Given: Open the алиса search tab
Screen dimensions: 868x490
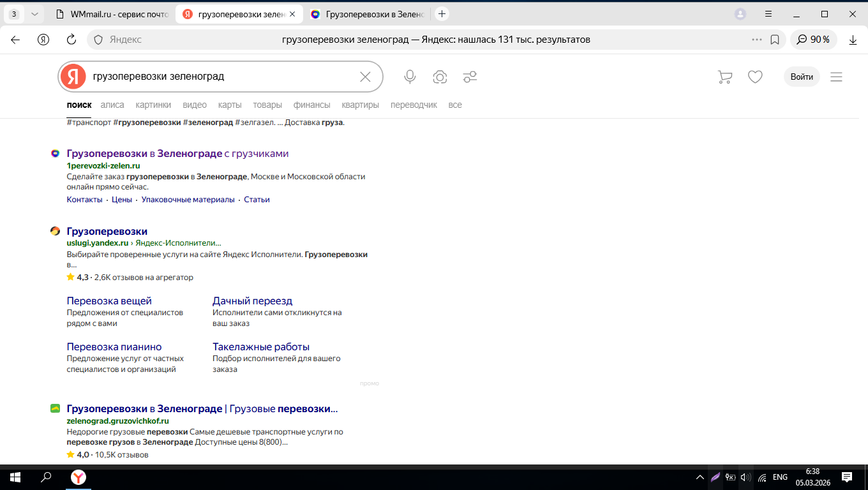Looking at the screenshot, I should click(x=112, y=105).
